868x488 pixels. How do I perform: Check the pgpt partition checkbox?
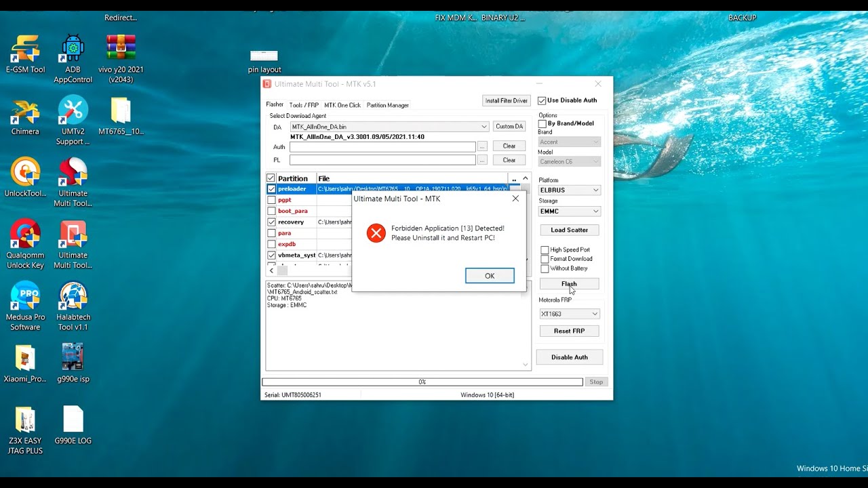pyautogui.click(x=271, y=200)
